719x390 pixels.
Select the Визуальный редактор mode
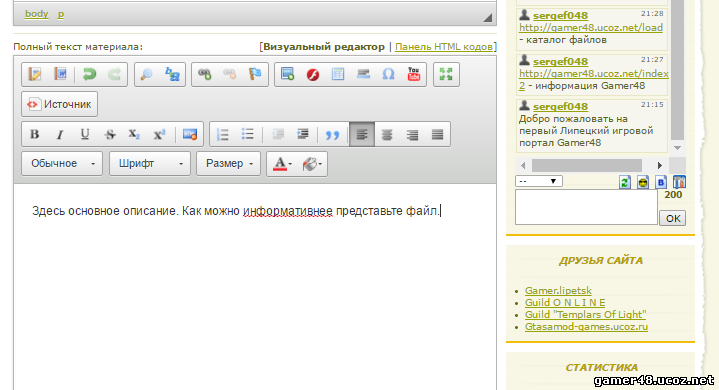click(324, 47)
